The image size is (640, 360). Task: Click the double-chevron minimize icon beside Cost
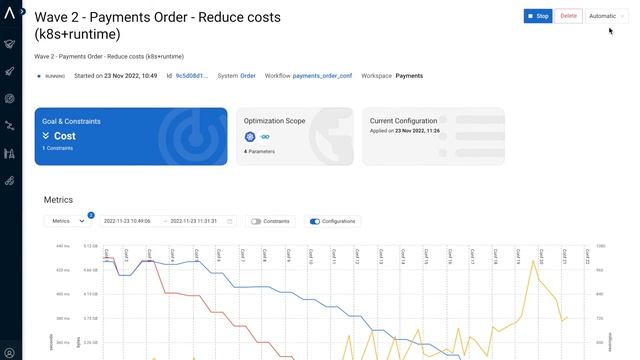46,136
